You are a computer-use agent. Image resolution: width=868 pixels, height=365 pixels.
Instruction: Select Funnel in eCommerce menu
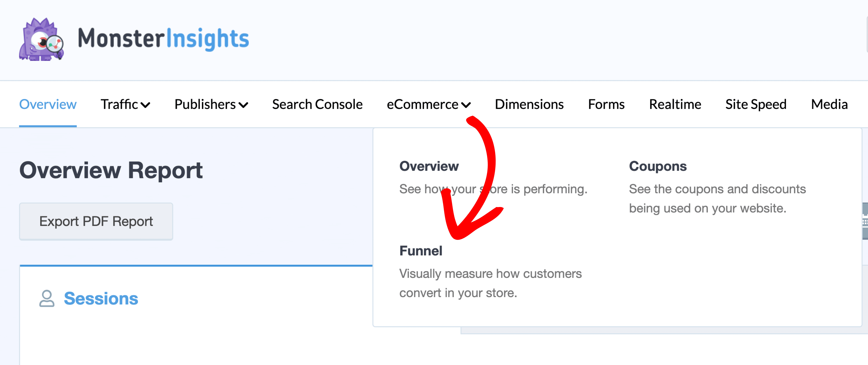coord(421,251)
